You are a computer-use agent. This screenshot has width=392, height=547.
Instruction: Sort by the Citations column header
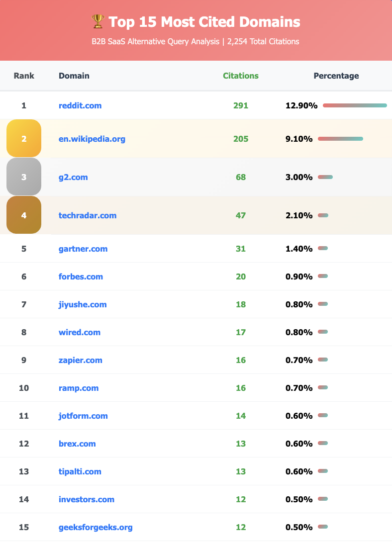(x=240, y=76)
